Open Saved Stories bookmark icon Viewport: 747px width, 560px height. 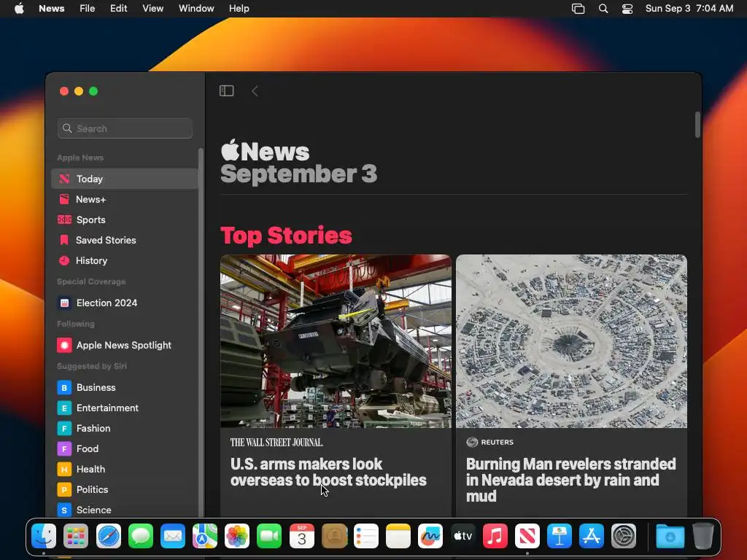click(x=64, y=240)
